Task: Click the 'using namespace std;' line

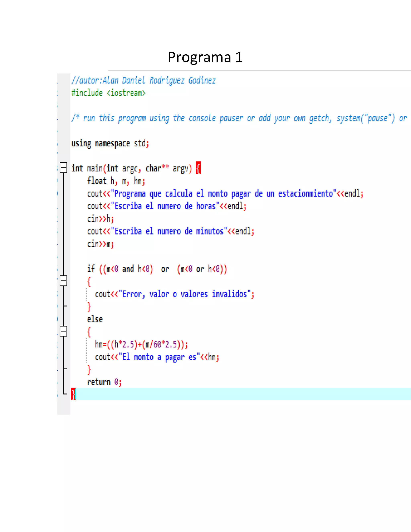Action: 110,144
